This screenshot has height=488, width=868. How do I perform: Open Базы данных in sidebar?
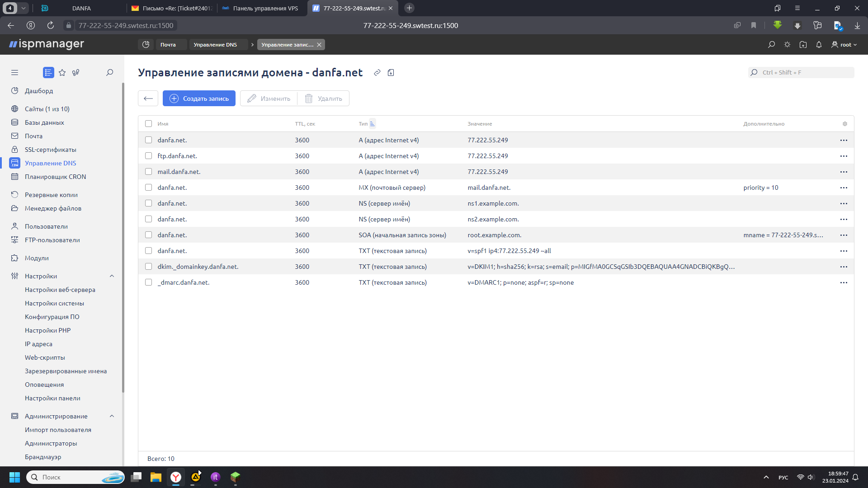click(44, 122)
